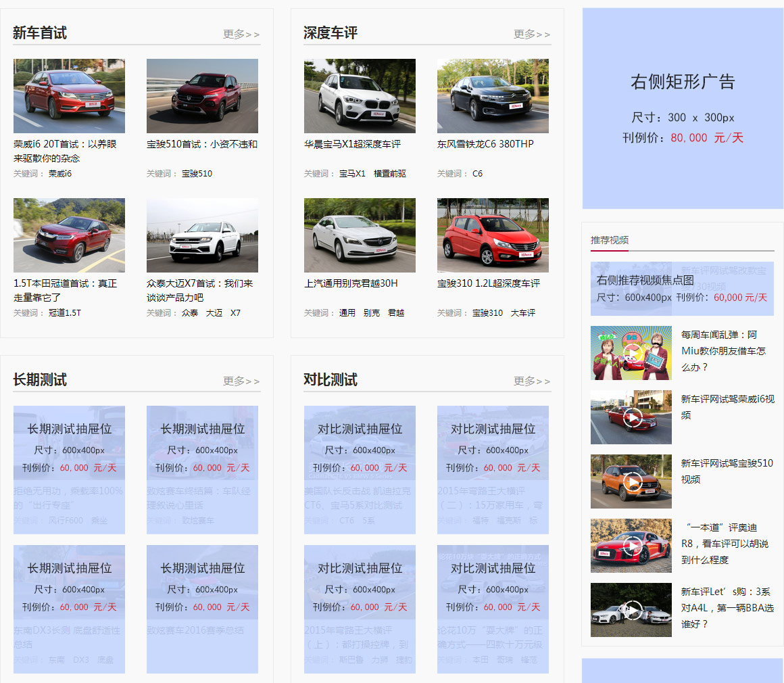The height and width of the screenshot is (683, 784).
Task: Select keyword tag 横置前驱
Action: pyautogui.click(x=390, y=174)
